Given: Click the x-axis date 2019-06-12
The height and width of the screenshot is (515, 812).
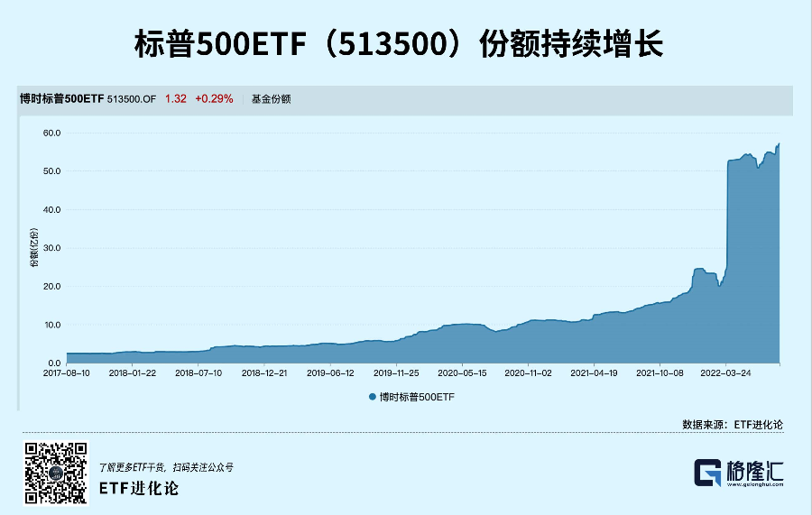Looking at the screenshot, I should [330, 373].
